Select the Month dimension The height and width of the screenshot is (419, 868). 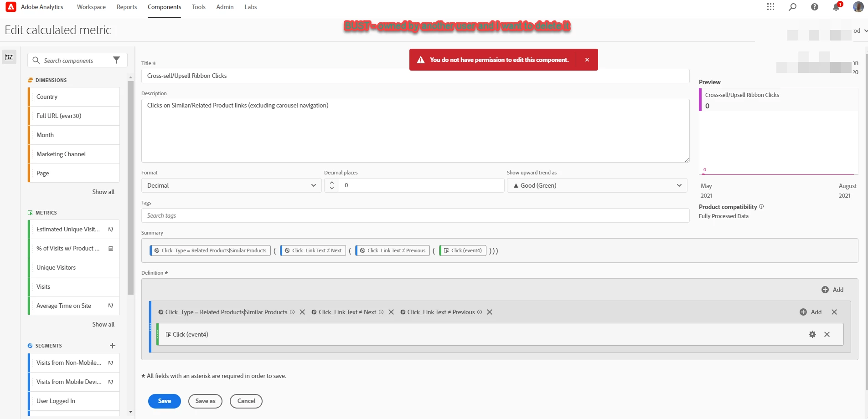[74, 135]
